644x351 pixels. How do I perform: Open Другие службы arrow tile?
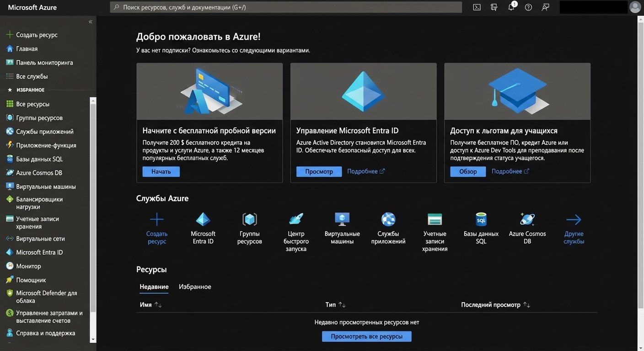574,229
